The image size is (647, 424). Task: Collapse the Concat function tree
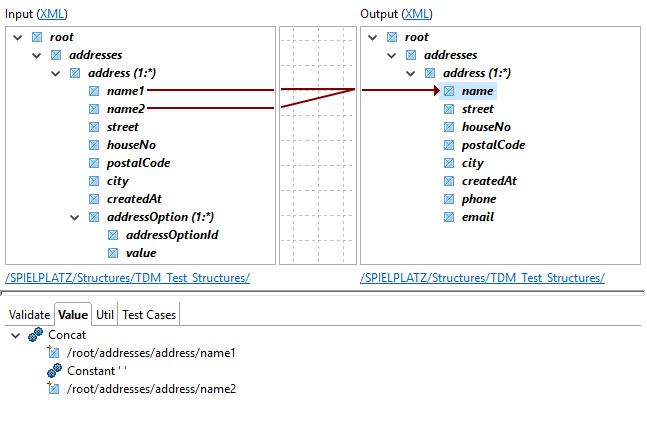(15, 335)
